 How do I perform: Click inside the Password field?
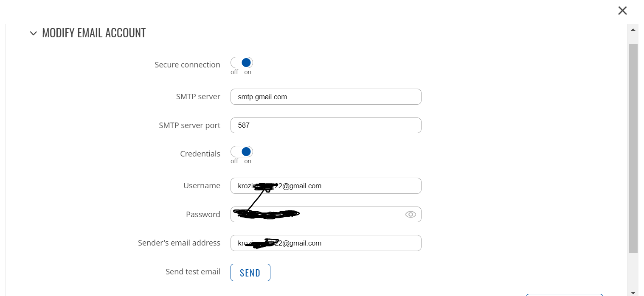326,214
